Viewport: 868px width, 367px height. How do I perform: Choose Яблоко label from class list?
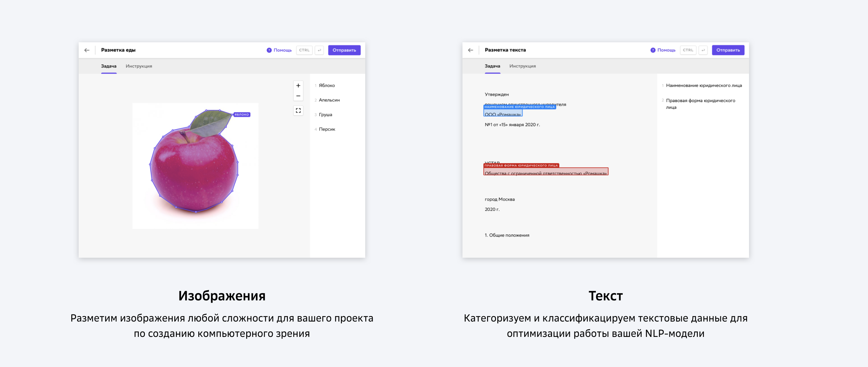click(327, 85)
